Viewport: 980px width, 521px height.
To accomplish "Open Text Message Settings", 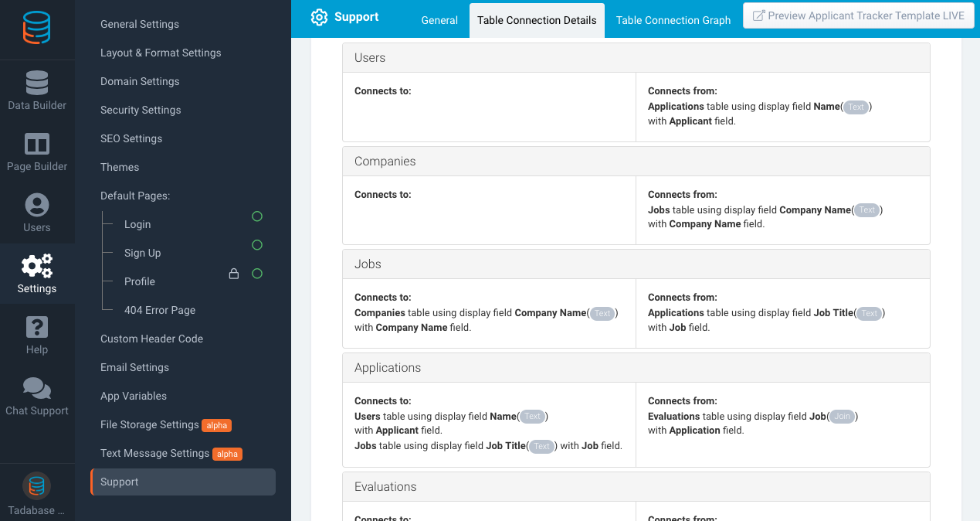I will (154, 453).
